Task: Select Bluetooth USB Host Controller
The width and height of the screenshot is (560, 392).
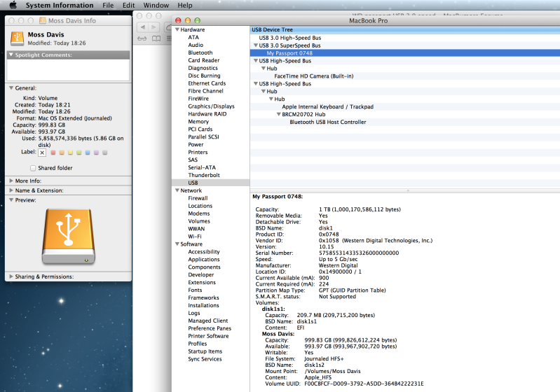Action: [328, 122]
